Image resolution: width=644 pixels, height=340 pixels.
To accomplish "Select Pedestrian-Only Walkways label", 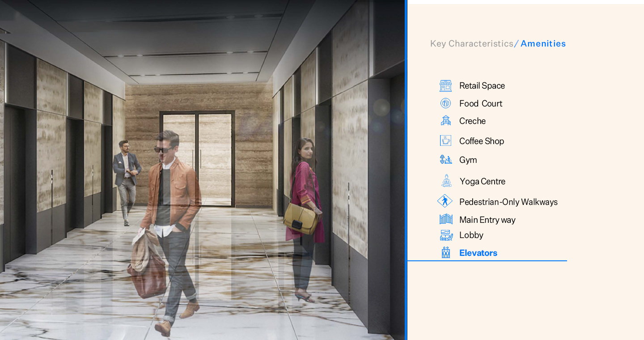I will 508,202.
